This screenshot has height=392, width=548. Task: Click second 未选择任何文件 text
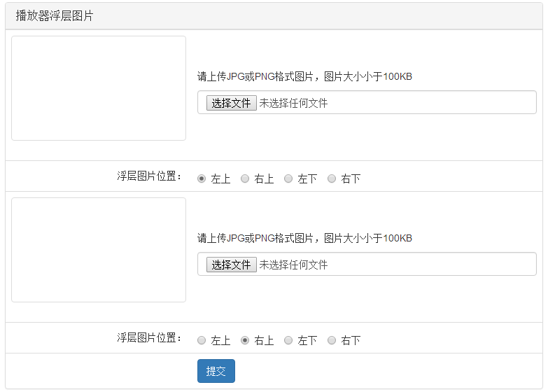tap(293, 265)
